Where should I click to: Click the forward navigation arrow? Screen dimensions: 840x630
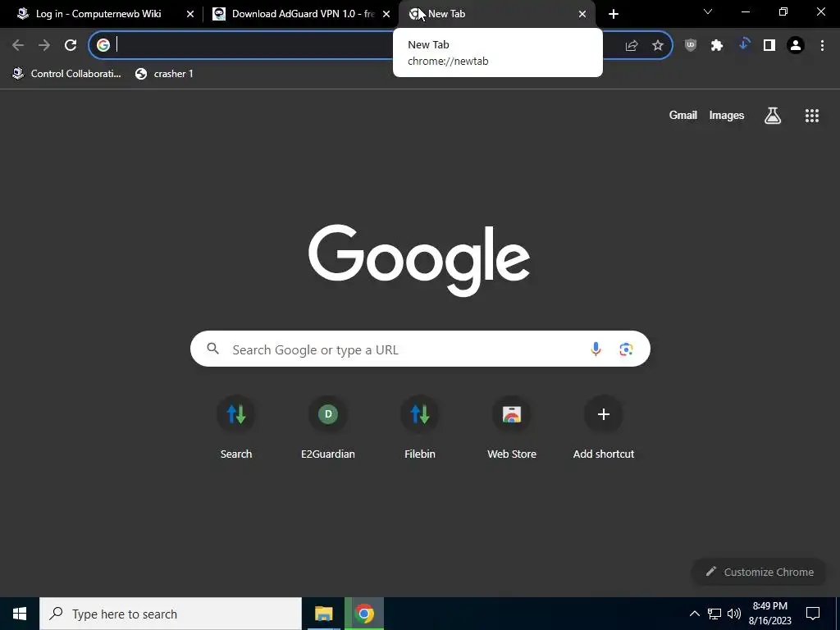coord(44,45)
